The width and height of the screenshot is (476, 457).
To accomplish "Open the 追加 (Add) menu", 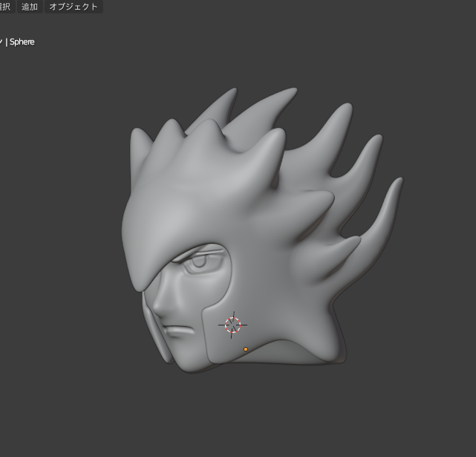I will coord(30,7).
